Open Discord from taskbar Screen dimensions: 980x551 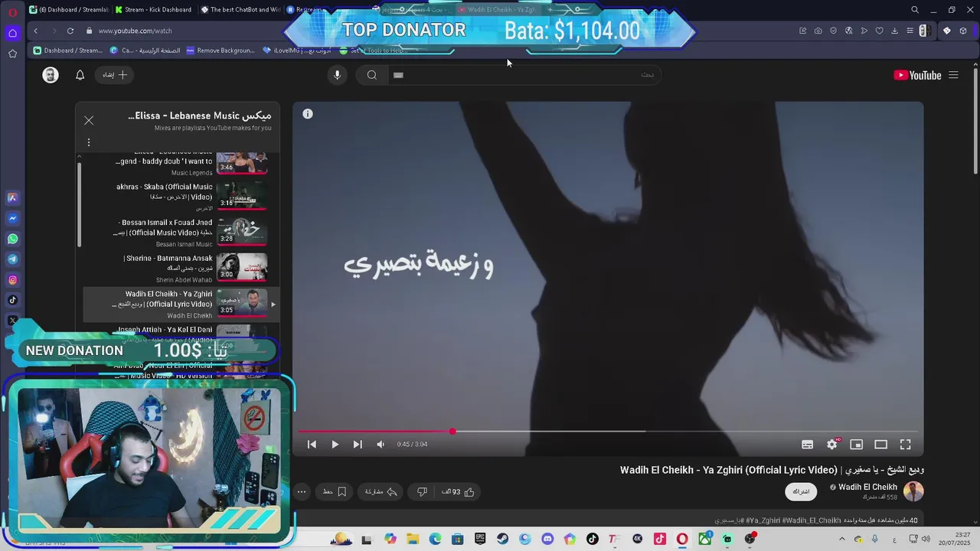click(547, 539)
